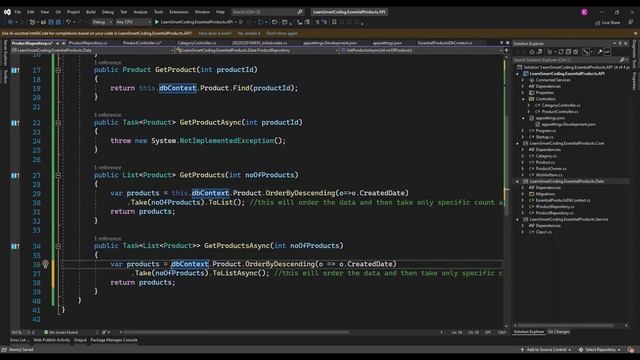Image resolution: width=640 pixels, height=360 pixels.
Task: Click Solution Explorer Home icon
Action: pos(531,52)
